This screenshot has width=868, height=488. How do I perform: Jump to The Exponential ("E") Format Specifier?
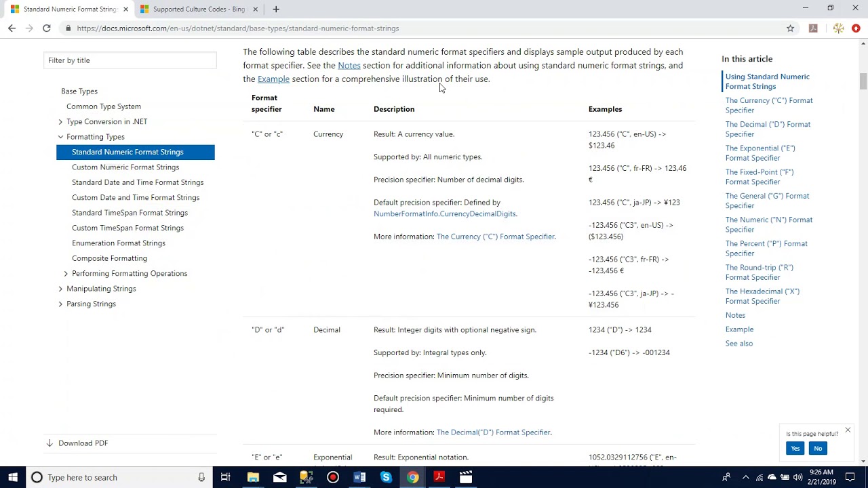click(760, 153)
